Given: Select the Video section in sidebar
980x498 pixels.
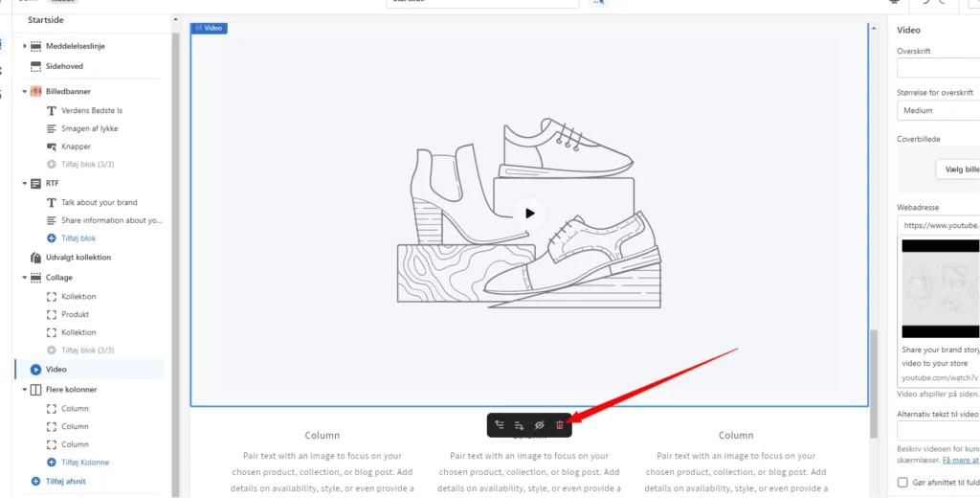Looking at the screenshot, I should [x=89, y=369].
